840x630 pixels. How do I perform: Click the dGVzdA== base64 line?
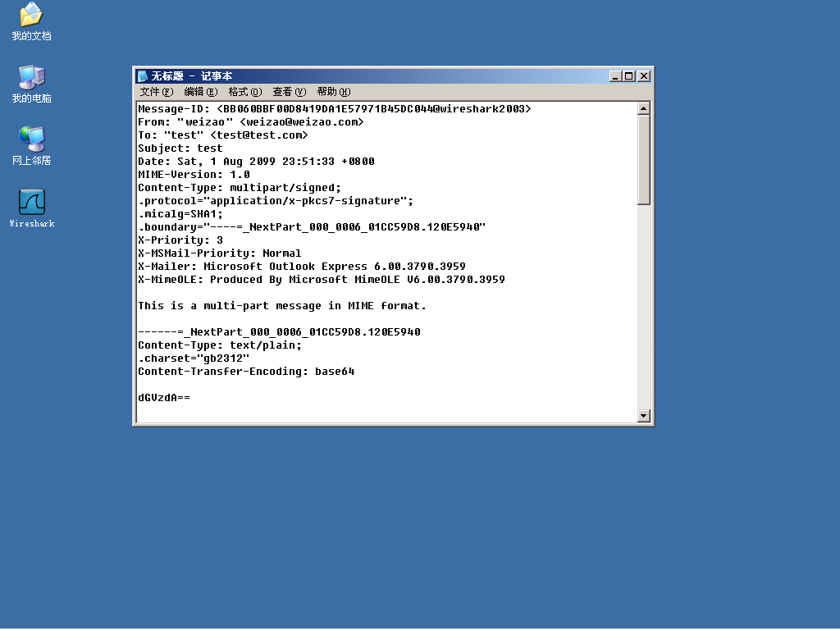(164, 398)
